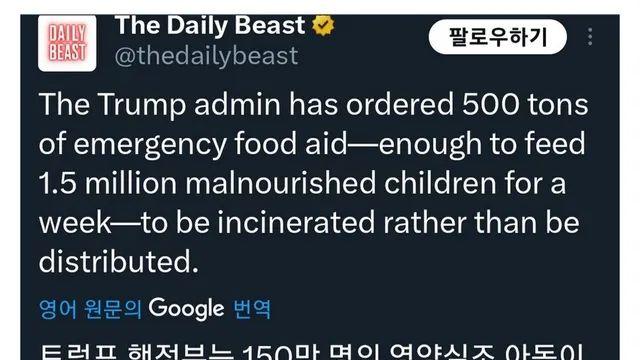640x360 pixels.
Task: Open The Daily Beast display name
Action: [x=210, y=25]
